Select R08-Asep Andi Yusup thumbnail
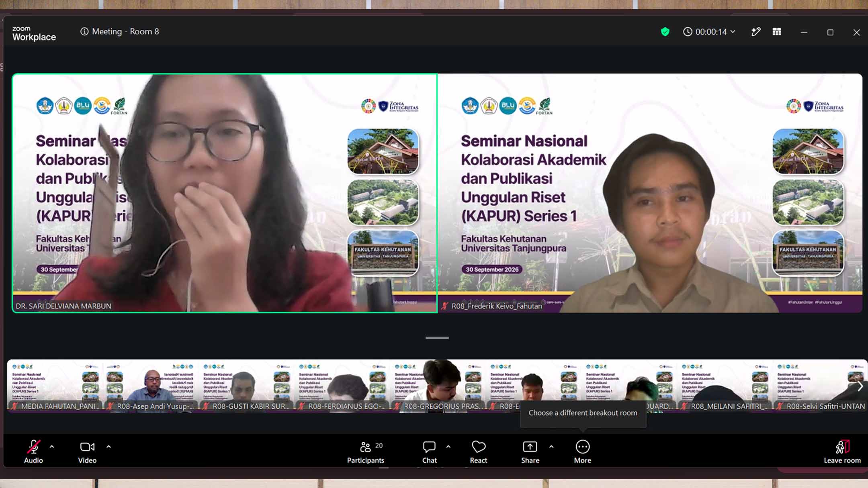Viewport: 868px width, 488px height. pyautogui.click(x=151, y=385)
